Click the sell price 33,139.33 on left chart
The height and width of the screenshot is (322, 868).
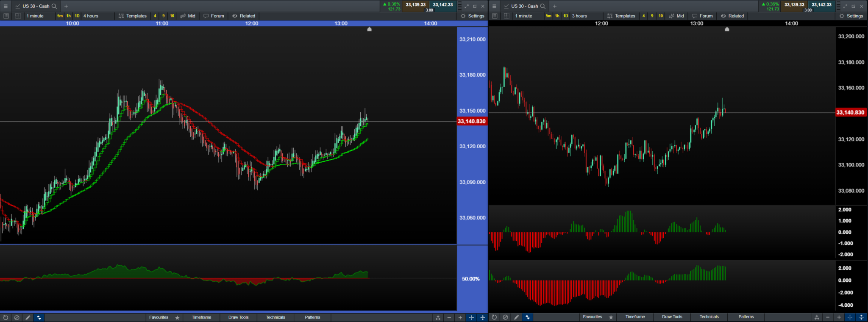click(x=415, y=5)
